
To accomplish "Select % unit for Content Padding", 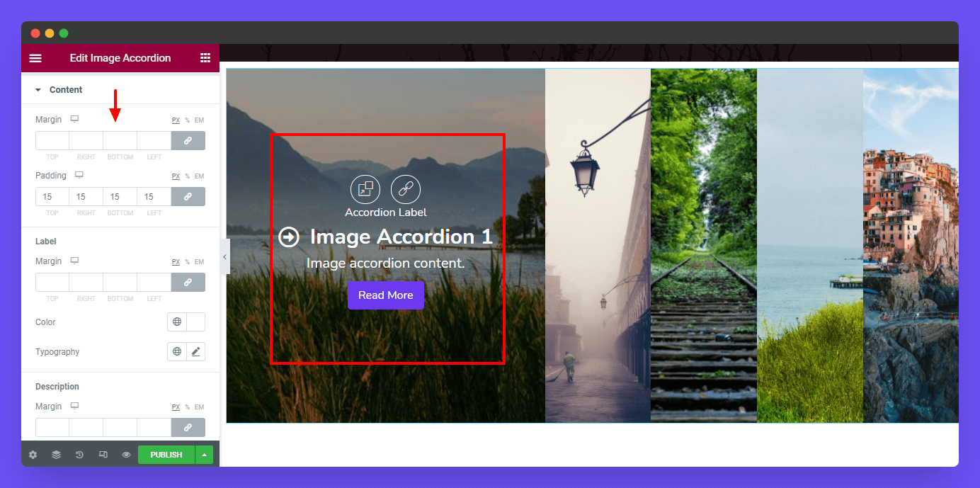I will [x=188, y=176].
